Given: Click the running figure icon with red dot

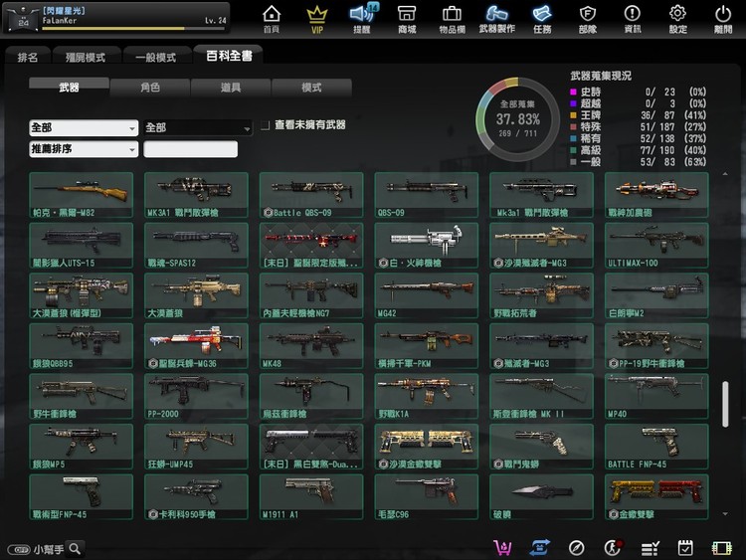Looking at the screenshot, I should click(x=613, y=548).
